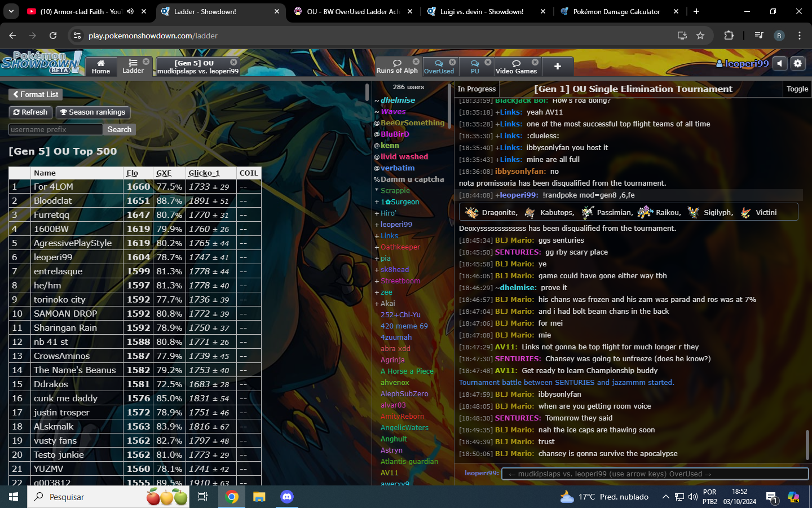812x508 pixels.
Task: Mute the YouTube tab audio icon
Action: click(130, 11)
